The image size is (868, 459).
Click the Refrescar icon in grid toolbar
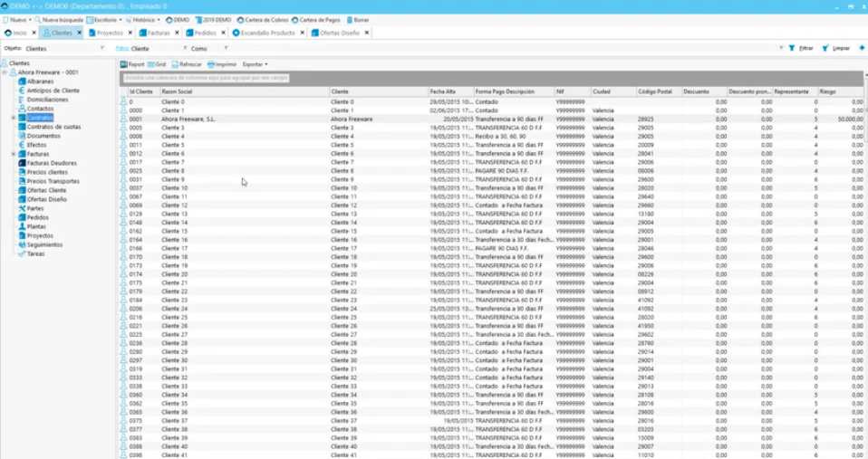pyautogui.click(x=175, y=64)
